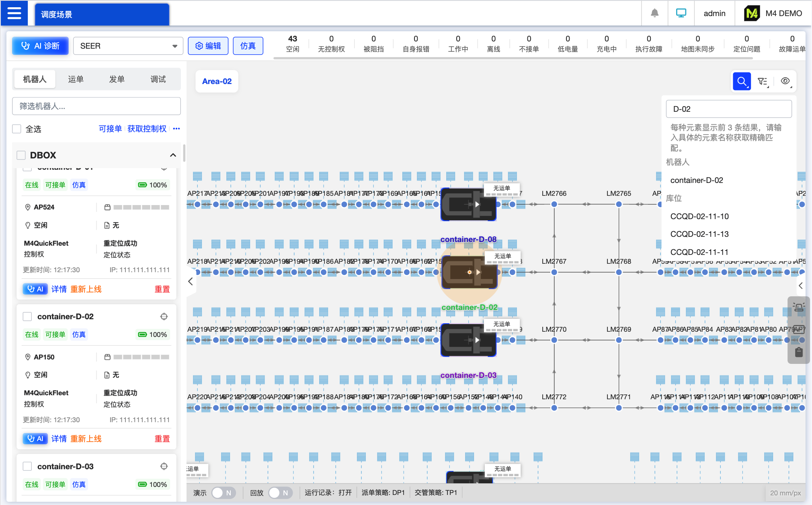Collapse the left robot panel arrow
The height and width of the screenshot is (505, 812).
point(191,281)
